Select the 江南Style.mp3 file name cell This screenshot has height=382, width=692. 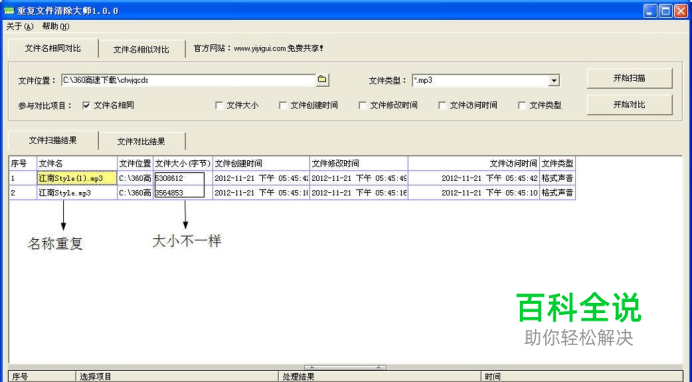pyautogui.click(x=77, y=193)
